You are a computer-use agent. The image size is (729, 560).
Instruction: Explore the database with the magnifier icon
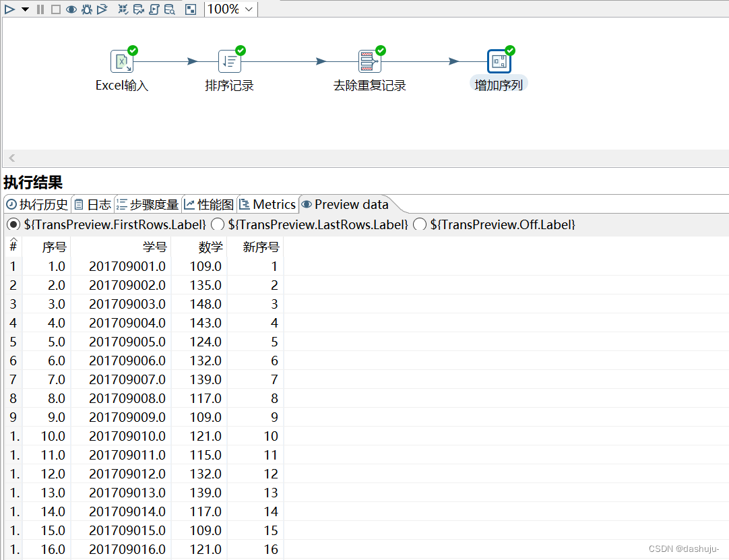[170, 9]
